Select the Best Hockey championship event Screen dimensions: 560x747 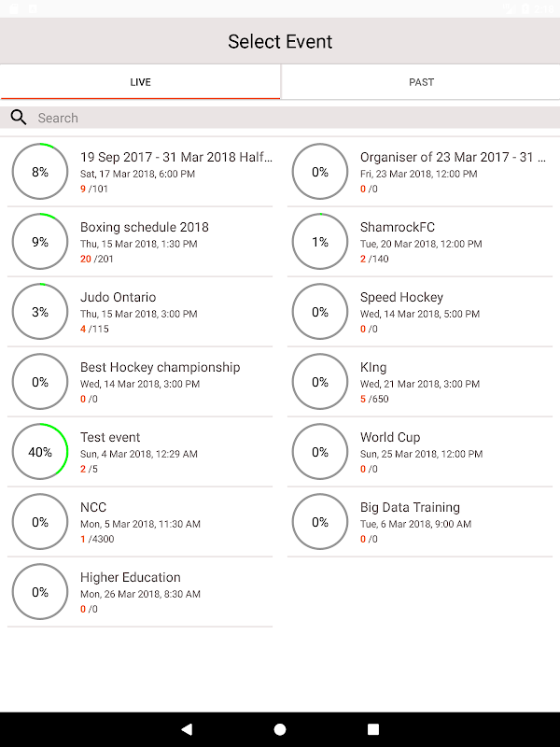(160, 367)
